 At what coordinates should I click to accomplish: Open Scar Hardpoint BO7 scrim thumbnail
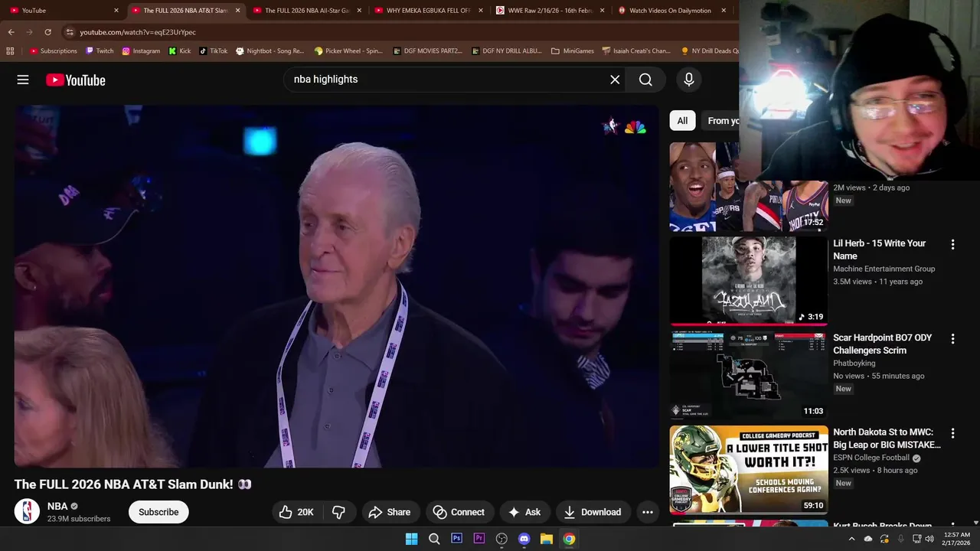point(749,375)
